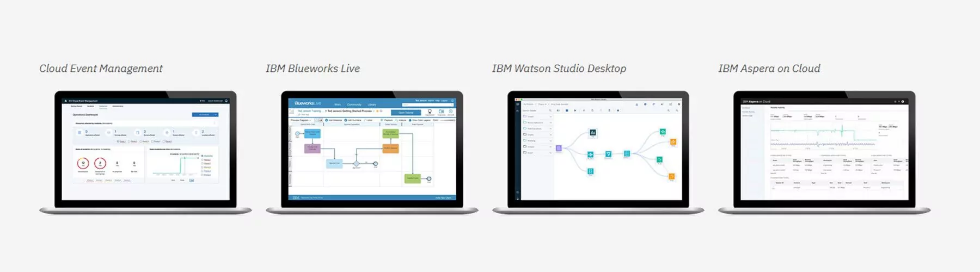980x272 pixels.
Task: Select the dark chart node in Watson flow
Action: point(593,132)
